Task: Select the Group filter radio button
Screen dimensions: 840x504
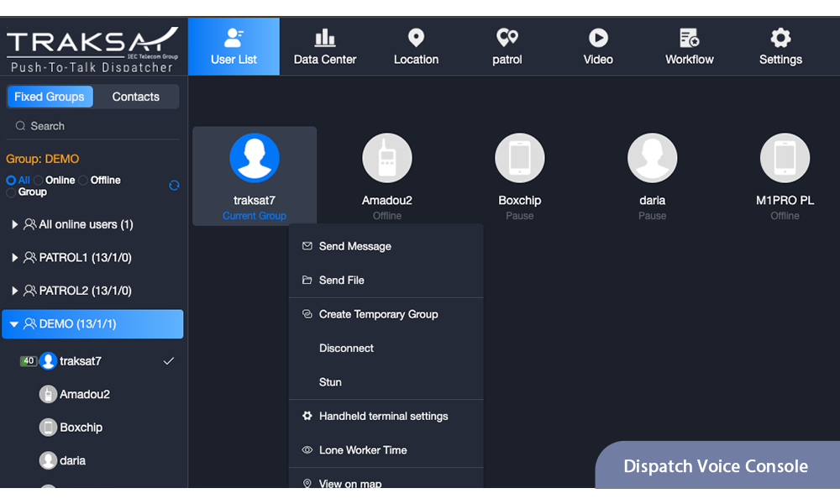Action: (x=11, y=192)
